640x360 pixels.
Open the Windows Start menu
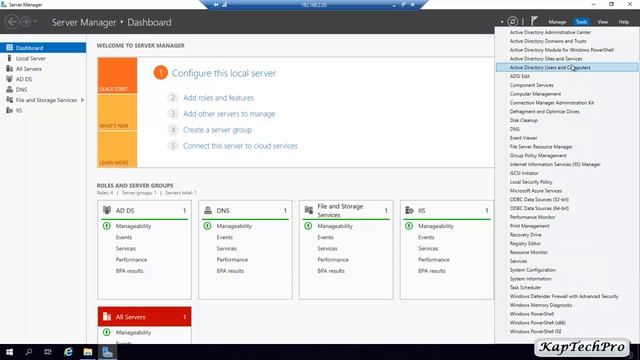coord(9,352)
